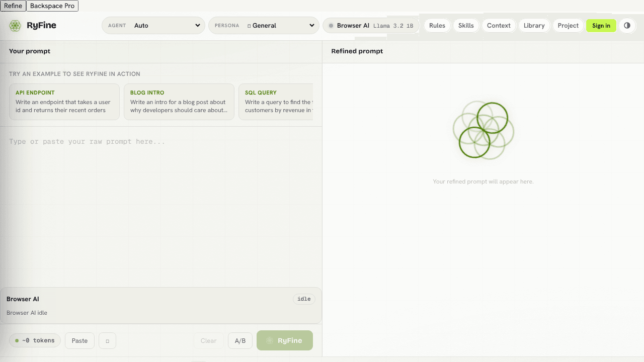The image size is (644, 362).
Task: Open the Browser AI Llama model selector
Action: point(371,26)
